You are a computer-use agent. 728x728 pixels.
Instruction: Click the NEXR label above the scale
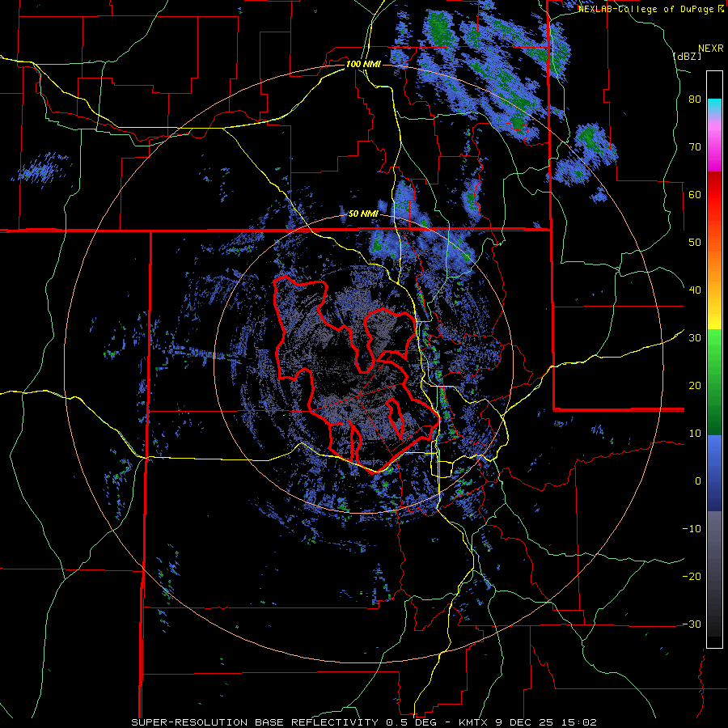[711, 49]
